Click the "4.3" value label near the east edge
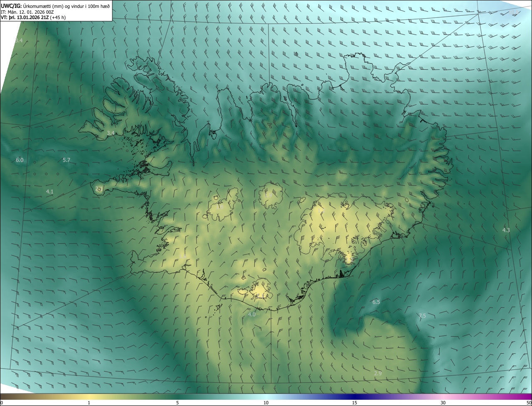The height and width of the screenshot is (406, 532). pos(506,230)
